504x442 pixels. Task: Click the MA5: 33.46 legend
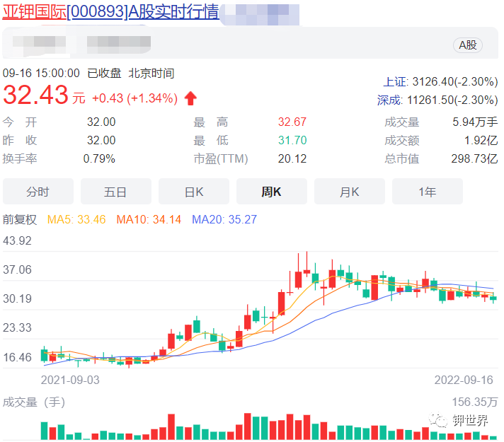tap(76, 220)
